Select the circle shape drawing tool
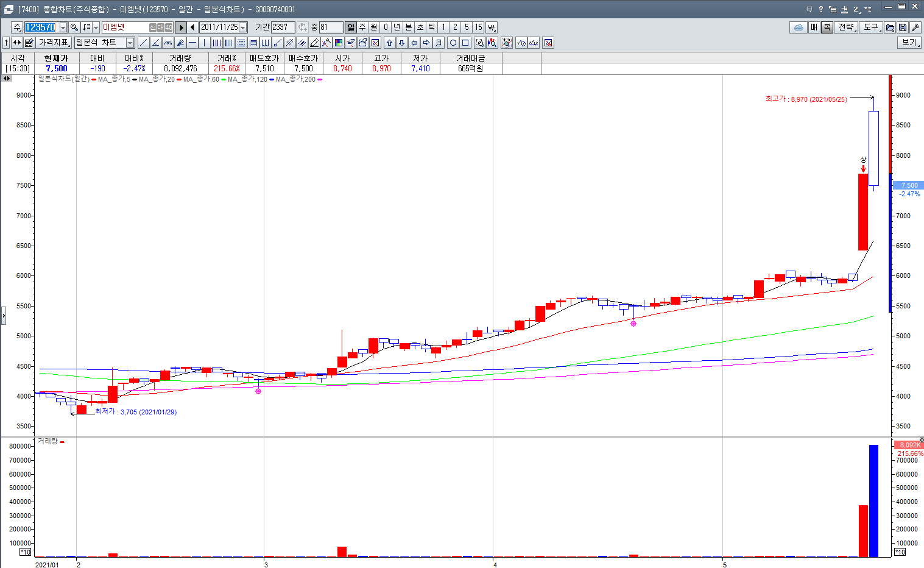The width and height of the screenshot is (924, 568). 453,43
